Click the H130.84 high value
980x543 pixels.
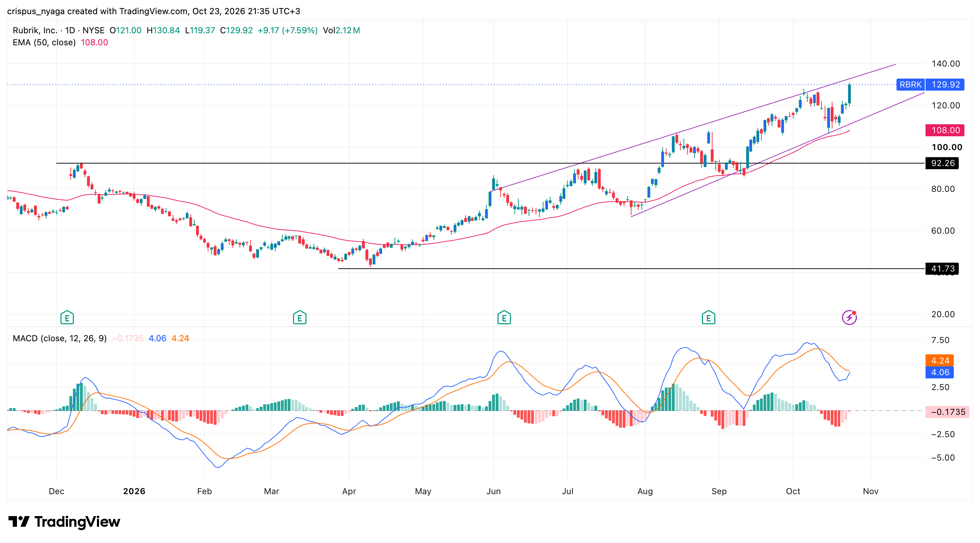pos(163,30)
